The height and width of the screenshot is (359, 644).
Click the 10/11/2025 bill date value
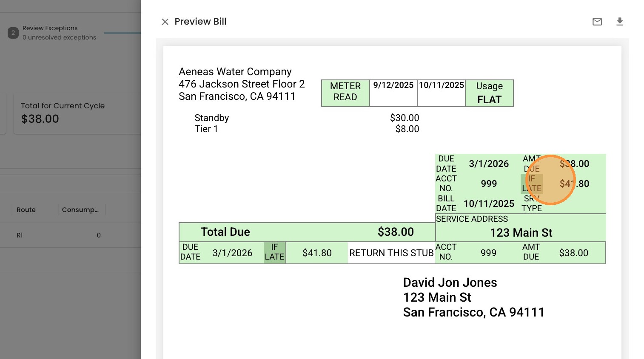489,204
